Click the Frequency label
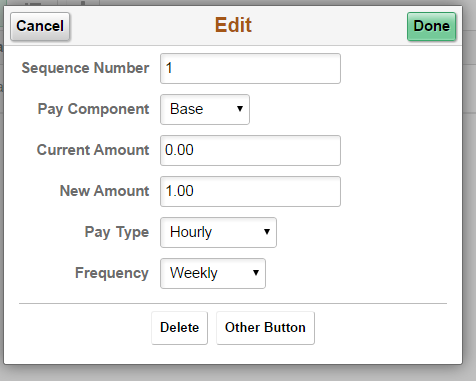Viewport: 476px width, 381px height. [112, 273]
